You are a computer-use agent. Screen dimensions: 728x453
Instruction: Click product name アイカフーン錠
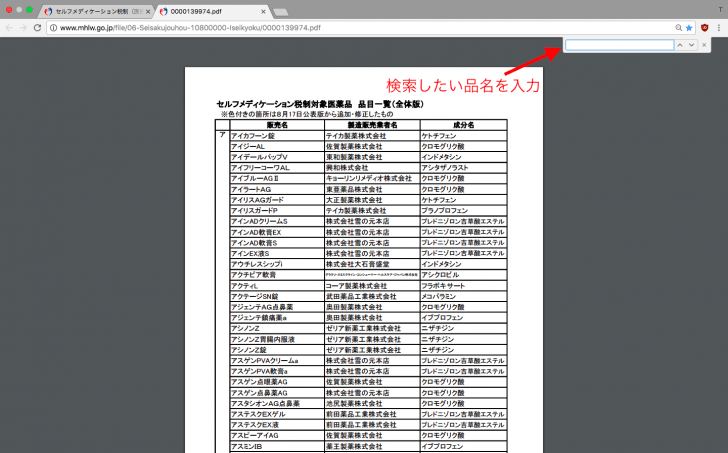(x=253, y=136)
